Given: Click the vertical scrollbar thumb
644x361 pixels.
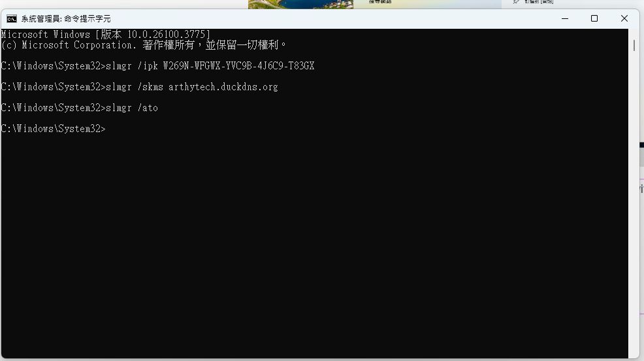Looking at the screenshot, I should coord(634,45).
